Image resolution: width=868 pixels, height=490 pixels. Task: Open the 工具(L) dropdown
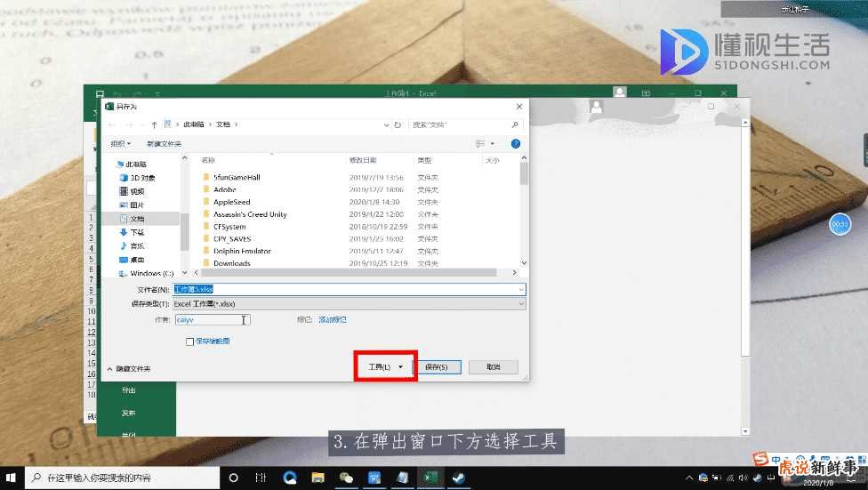point(385,367)
